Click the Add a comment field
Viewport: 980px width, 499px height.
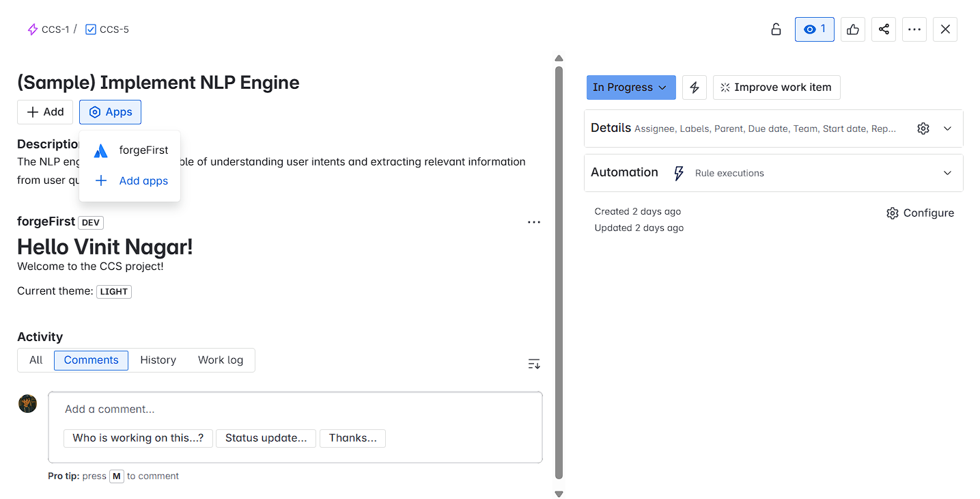[295, 409]
